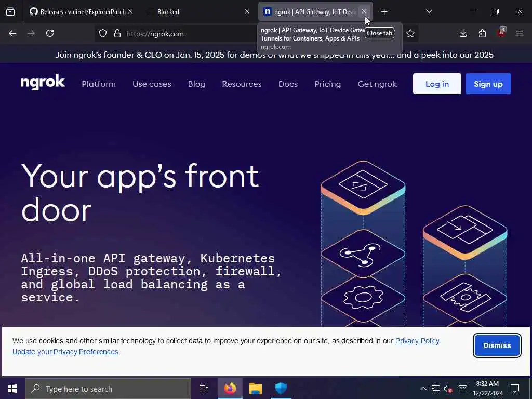Open Task View on the taskbar
Viewport: 532px width, 399px height.
pyautogui.click(x=204, y=389)
